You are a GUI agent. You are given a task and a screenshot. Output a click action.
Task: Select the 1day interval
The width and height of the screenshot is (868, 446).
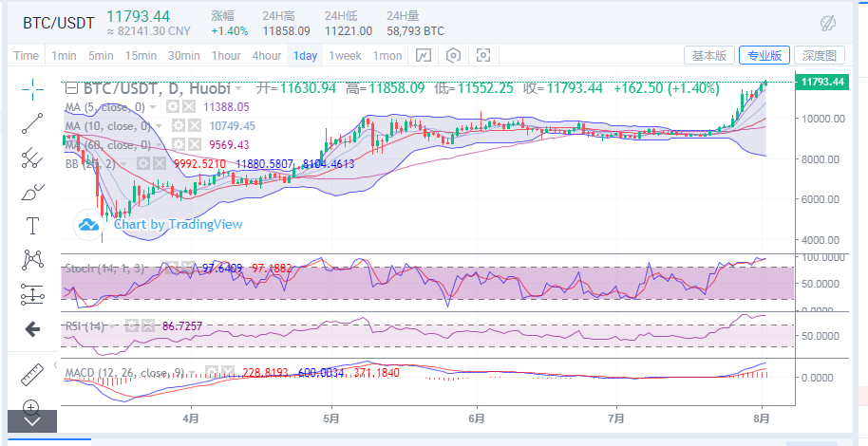[x=305, y=55]
